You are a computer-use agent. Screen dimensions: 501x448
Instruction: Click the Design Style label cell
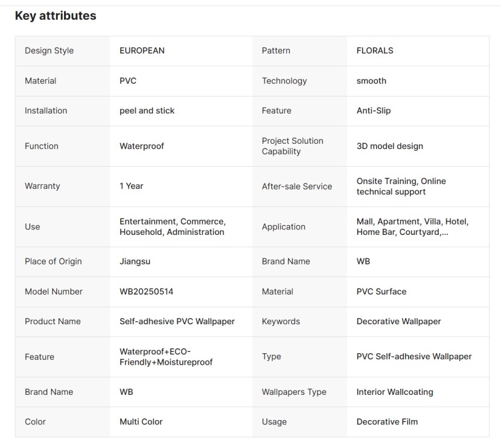click(x=49, y=51)
